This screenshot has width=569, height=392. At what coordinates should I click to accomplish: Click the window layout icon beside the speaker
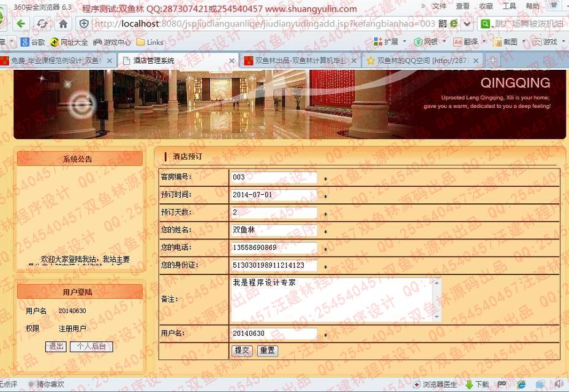(x=541, y=385)
